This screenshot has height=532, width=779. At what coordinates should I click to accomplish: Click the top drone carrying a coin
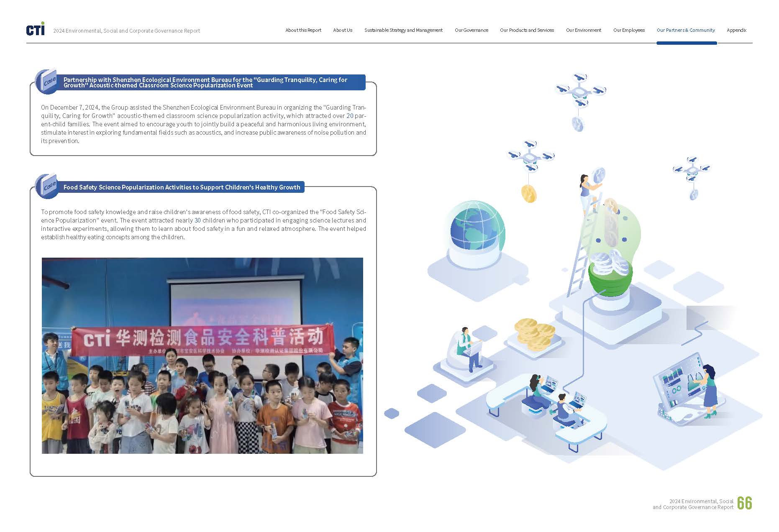point(581,102)
